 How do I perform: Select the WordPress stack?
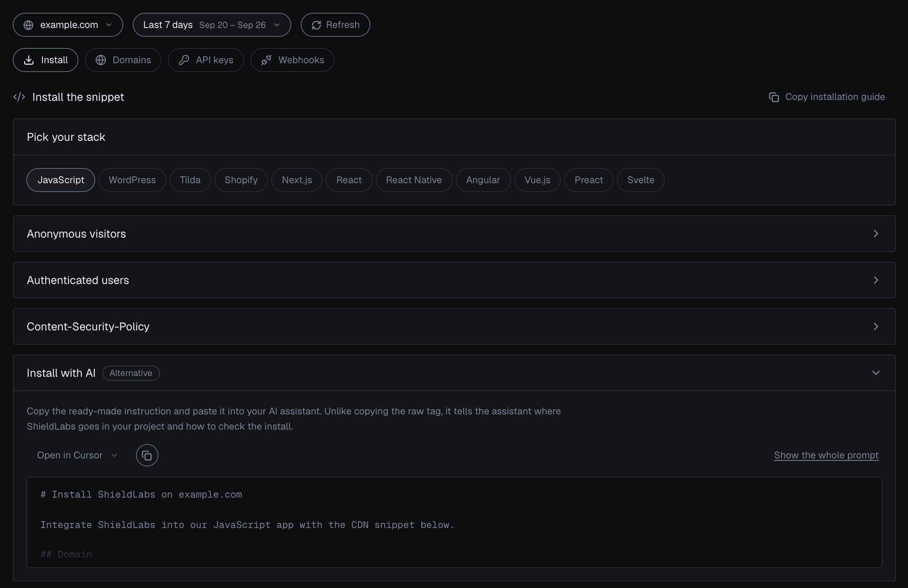click(x=132, y=180)
